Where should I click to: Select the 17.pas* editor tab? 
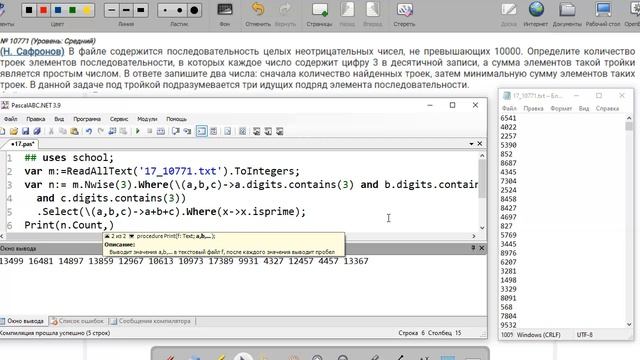pyautogui.click(x=22, y=144)
